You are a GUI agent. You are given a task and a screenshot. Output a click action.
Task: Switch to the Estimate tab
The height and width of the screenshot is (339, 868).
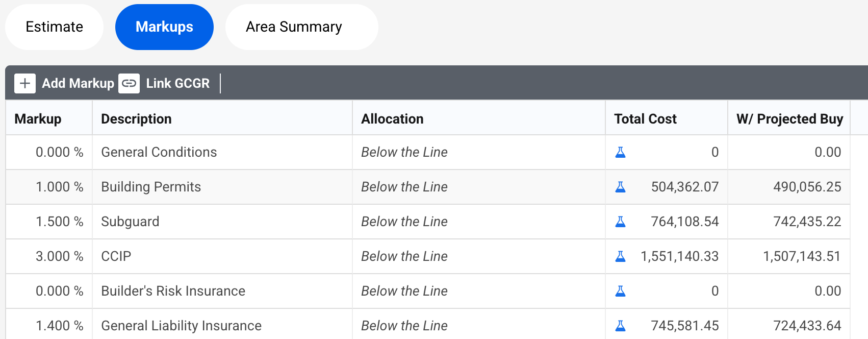coord(54,27)
